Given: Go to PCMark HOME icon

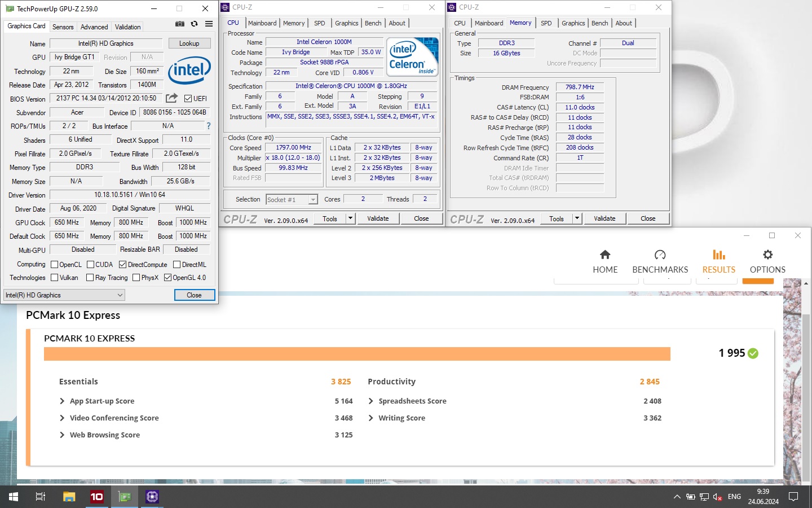Looking at the screenshot, I should (605, 255).
